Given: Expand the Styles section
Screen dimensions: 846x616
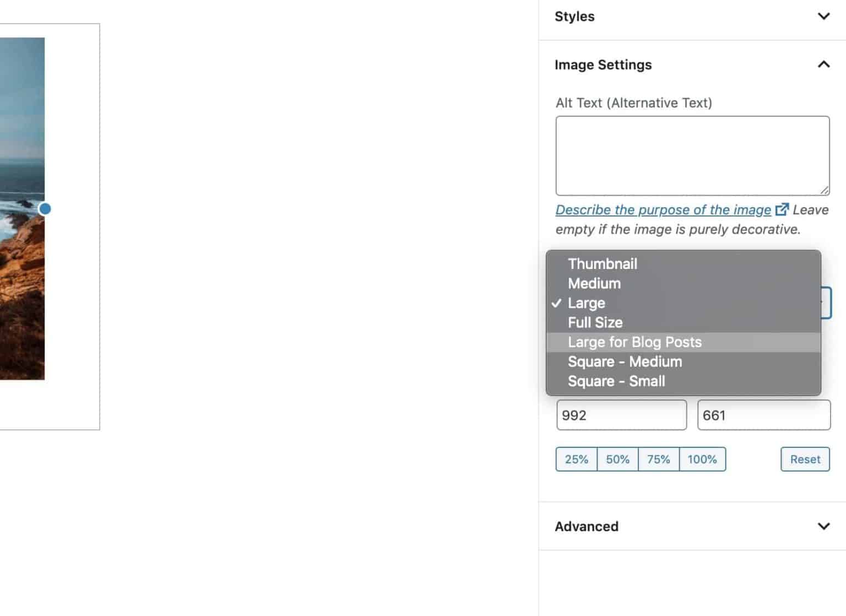Looking at the screenshot, I should click(823, 17).
